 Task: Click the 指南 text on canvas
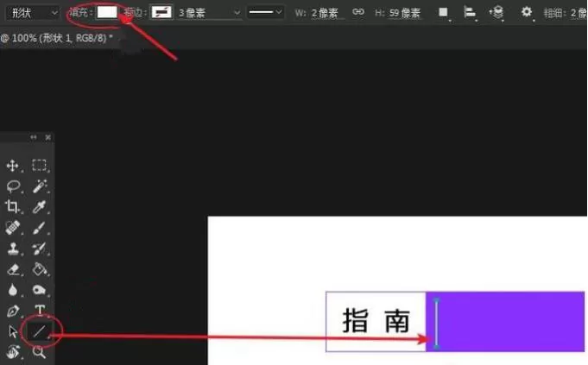(x=376, y=321)
